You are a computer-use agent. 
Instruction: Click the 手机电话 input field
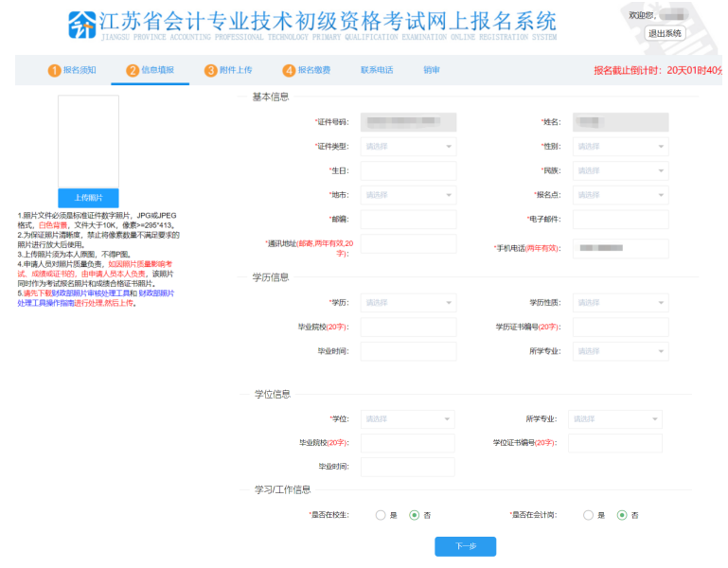(620, 248)
